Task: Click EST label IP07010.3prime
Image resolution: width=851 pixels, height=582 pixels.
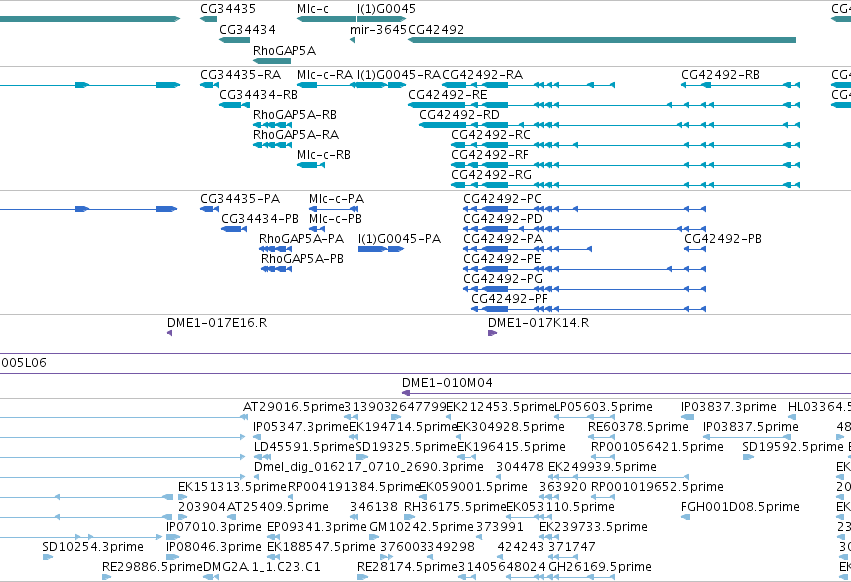Action: (x=214, y=527)
